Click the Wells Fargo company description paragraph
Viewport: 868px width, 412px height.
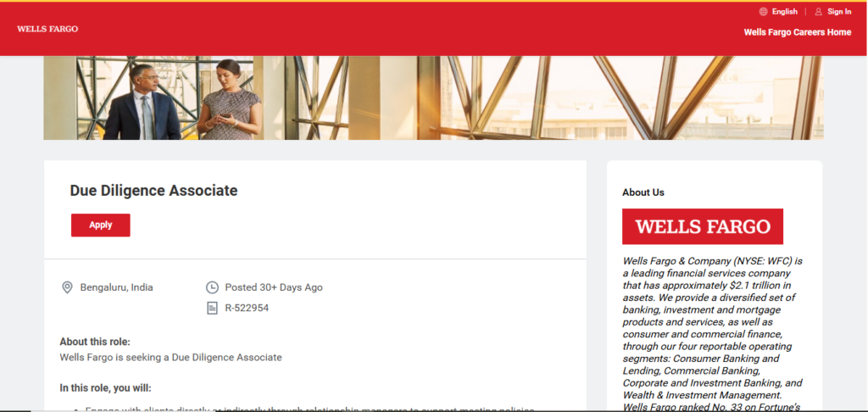713,334
